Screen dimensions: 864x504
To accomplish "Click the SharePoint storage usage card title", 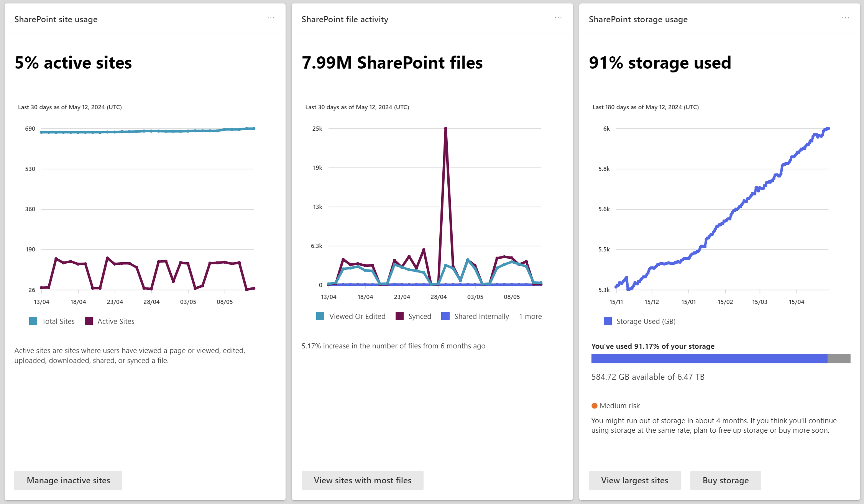I will (638, 19).
